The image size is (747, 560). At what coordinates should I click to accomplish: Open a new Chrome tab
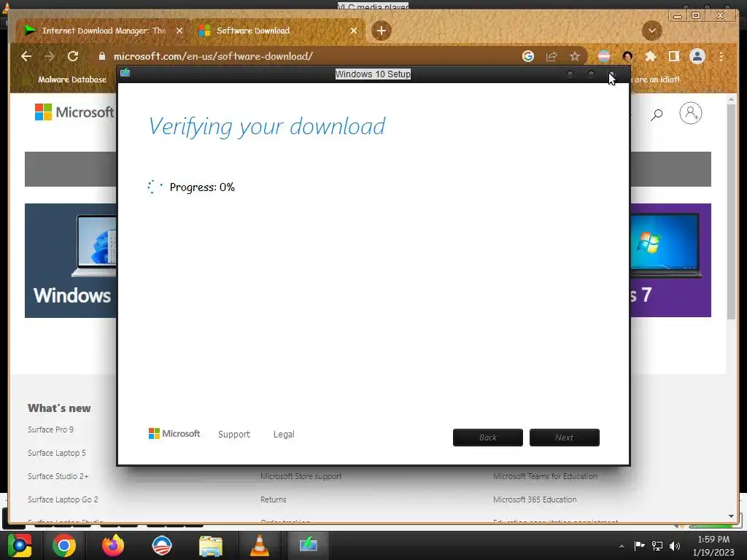(x=381, y=31)
